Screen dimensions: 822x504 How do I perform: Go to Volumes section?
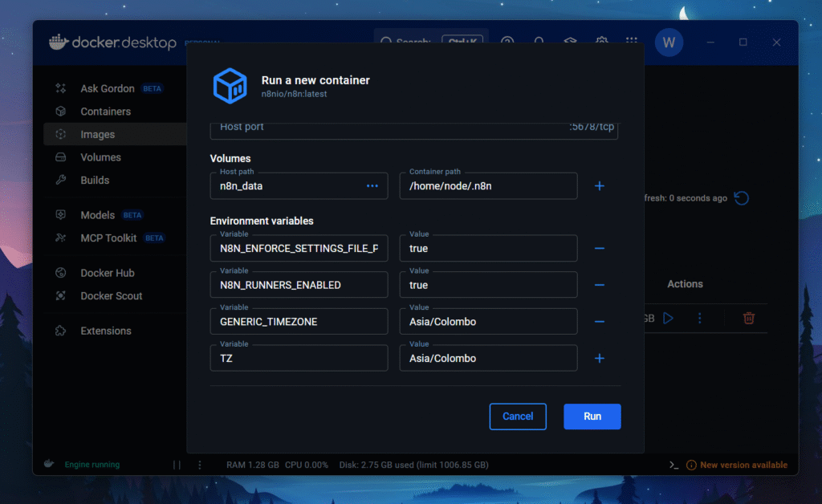point(100,157)
